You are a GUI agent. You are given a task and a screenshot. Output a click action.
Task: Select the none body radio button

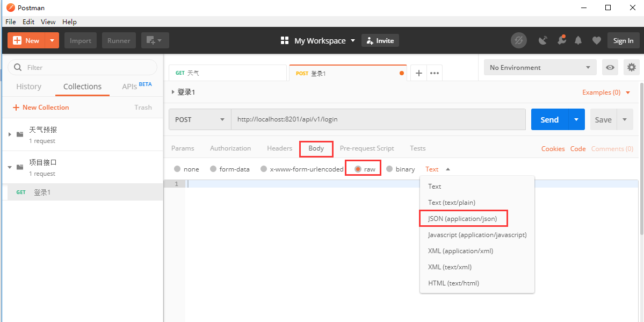click(177, 169)
